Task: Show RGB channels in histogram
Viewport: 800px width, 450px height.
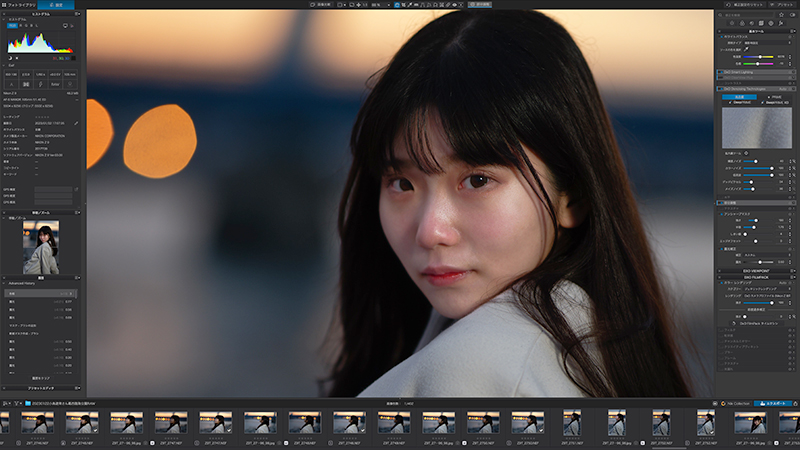Action: pos(12,26)
